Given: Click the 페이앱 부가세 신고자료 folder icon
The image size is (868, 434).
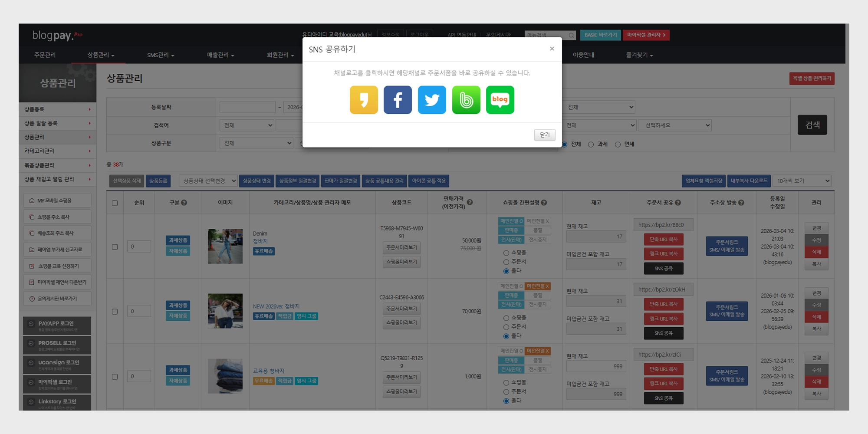Looking at the screenshot, I should (x=32, y=250).
